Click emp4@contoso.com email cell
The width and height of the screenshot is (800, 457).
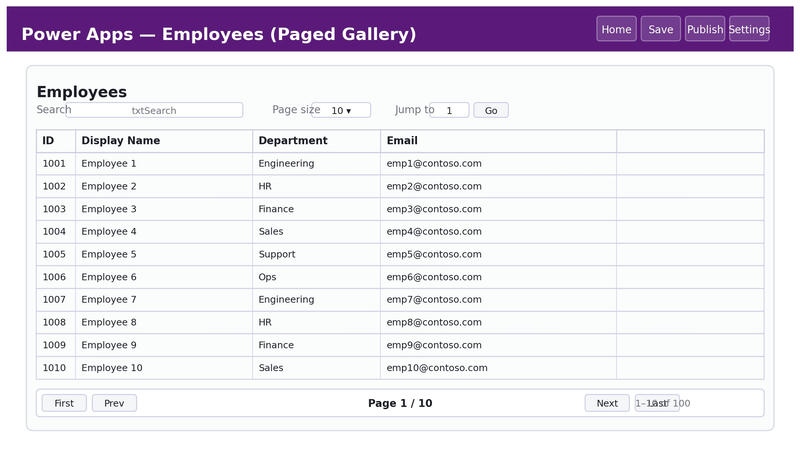pyautogui.click(x=498, y=232)
